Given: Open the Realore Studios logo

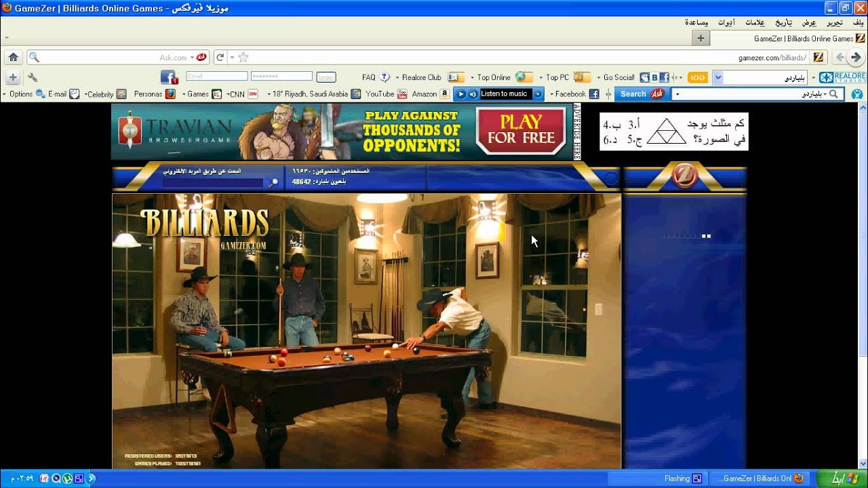Looking at the screenshot, I should (842, 77).
